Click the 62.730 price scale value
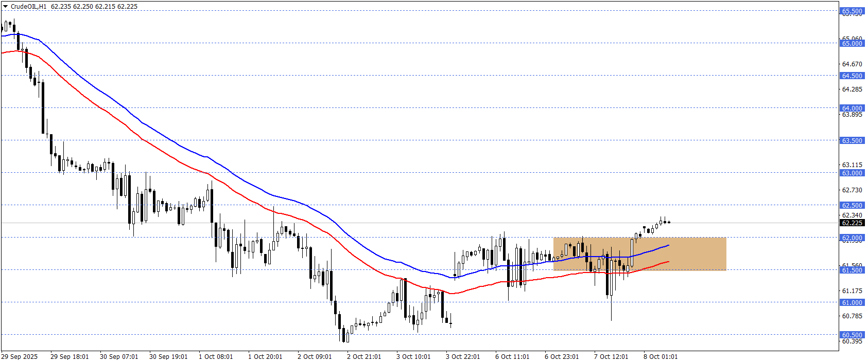 point(852,190)
